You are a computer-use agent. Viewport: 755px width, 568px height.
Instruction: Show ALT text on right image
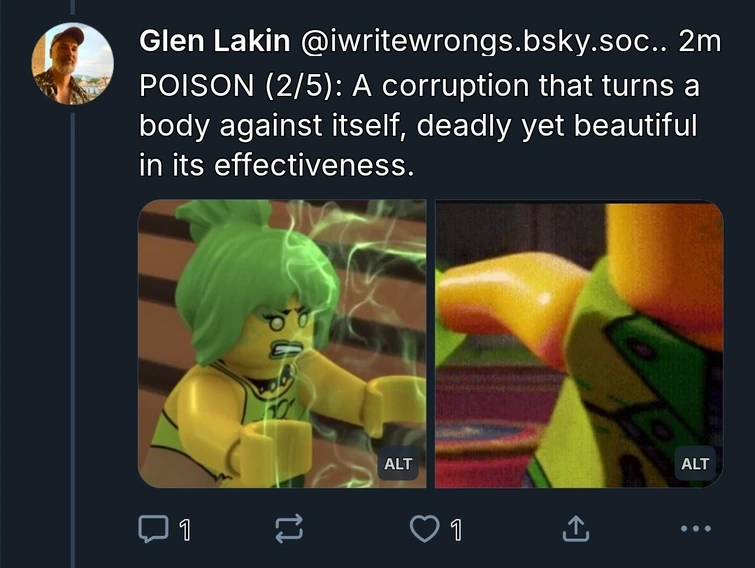pyautogui.click(x=695, y=464)
